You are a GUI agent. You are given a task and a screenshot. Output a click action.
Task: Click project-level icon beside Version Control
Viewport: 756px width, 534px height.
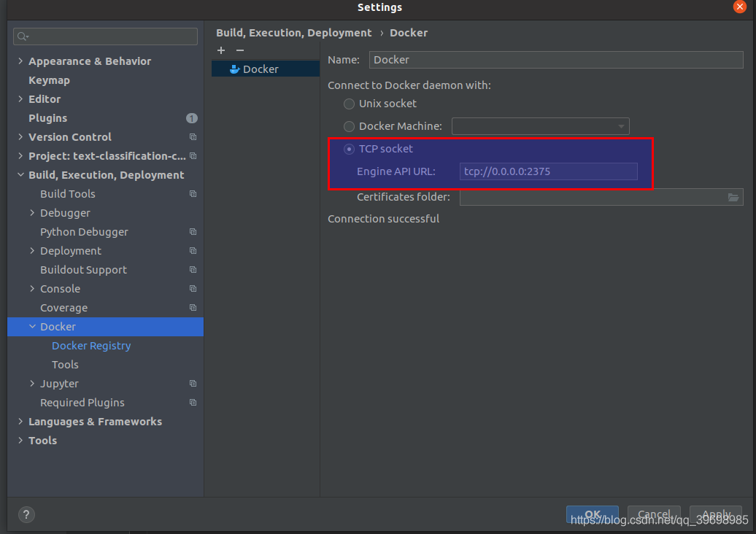[193, 137]
